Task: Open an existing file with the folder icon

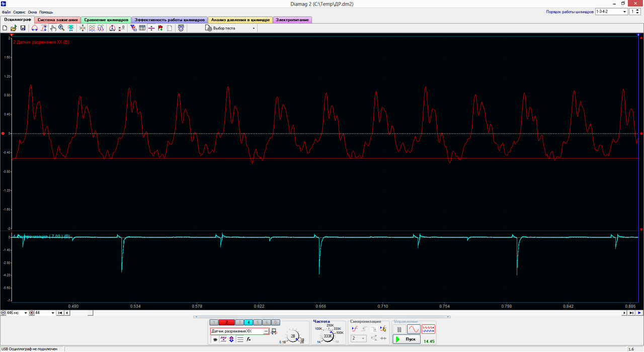Action: point(13,28)
